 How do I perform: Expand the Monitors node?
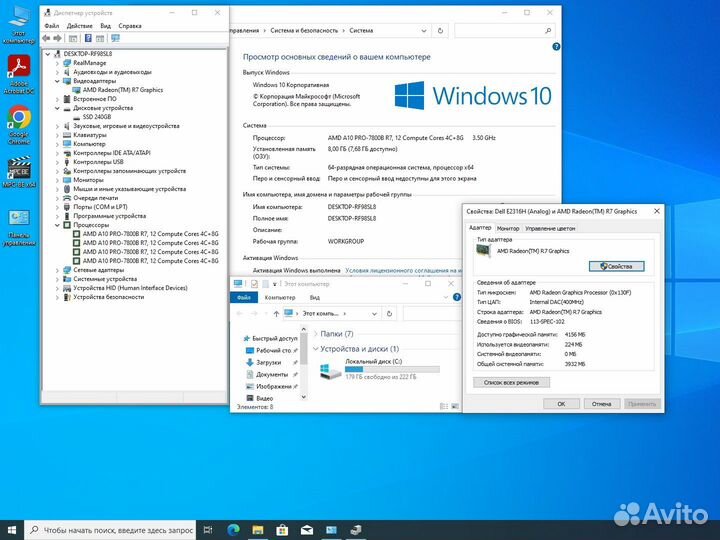click(x=57, y=180)
